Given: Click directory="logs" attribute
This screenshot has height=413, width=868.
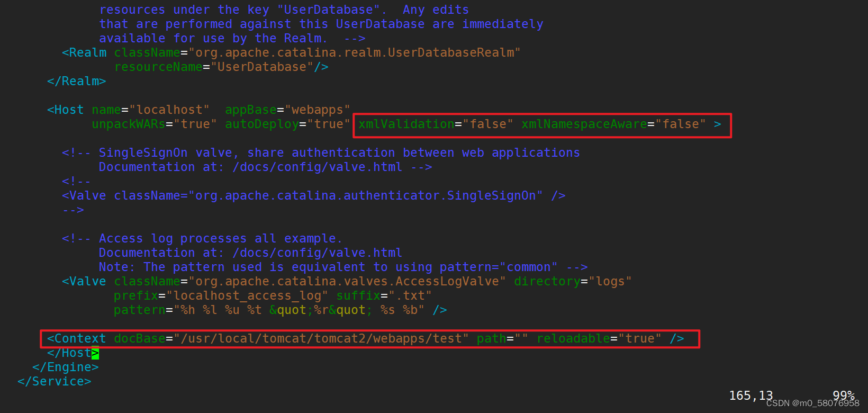Looking at the screenshot, I should (x=573, y=282).
